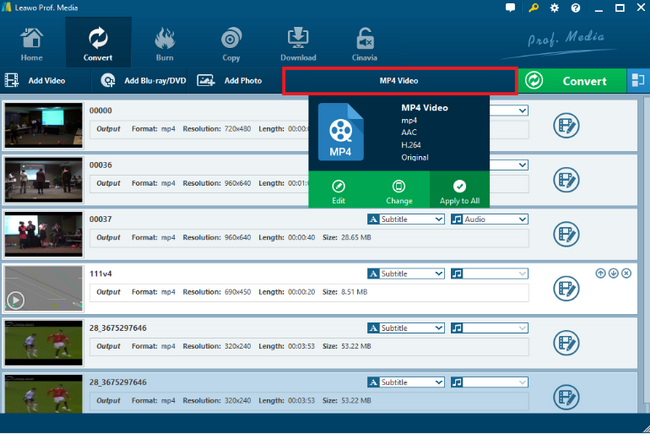The width and height of the screenshot is (650, 434).
Task: Go to the Download module
Action: coord(297,42)
